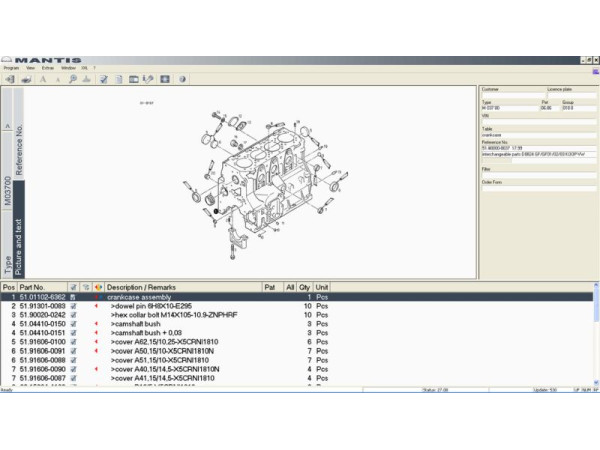
Task: Expand the left side panel arrow
Action: tap(8, 127)
